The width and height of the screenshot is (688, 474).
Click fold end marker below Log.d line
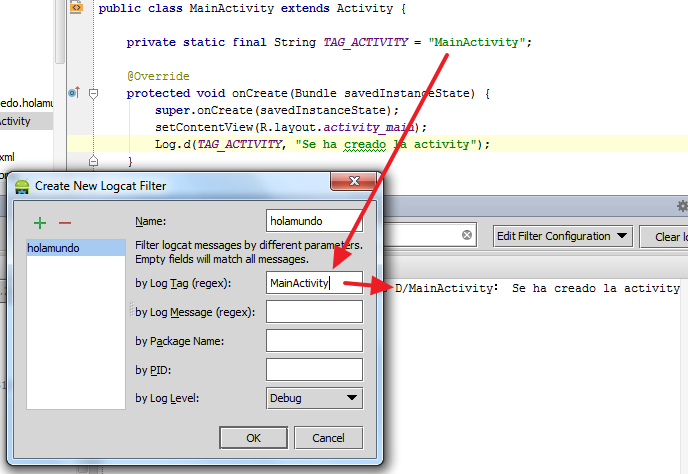tap(93, 161)
